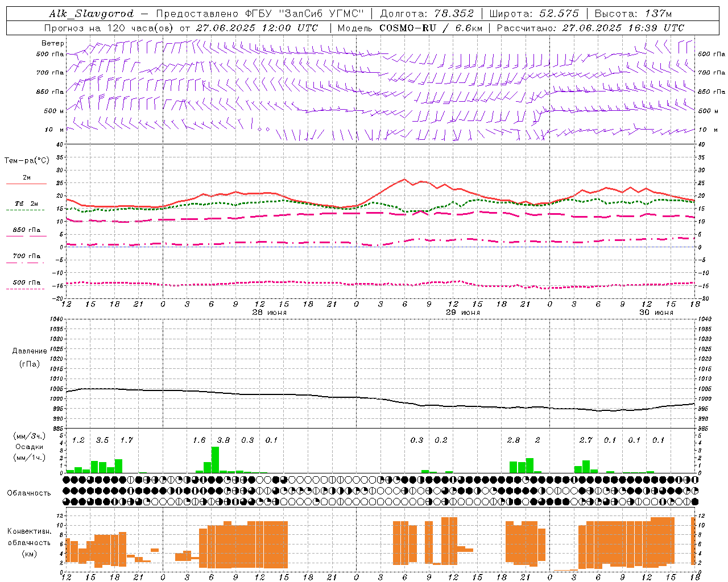This screenshot has width=728, height=582.
Task: Click the precipitation value '1.6'
Action: pos(199,440)
